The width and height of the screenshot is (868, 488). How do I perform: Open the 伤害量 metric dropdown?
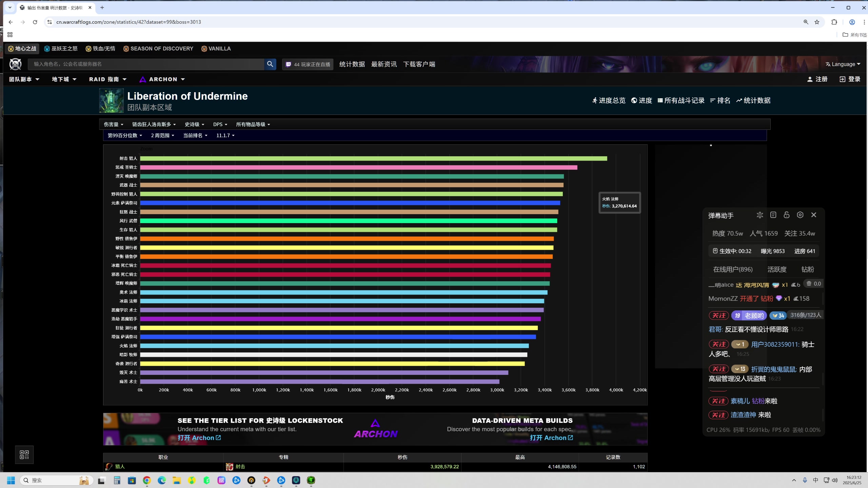[x=114, y=124]
